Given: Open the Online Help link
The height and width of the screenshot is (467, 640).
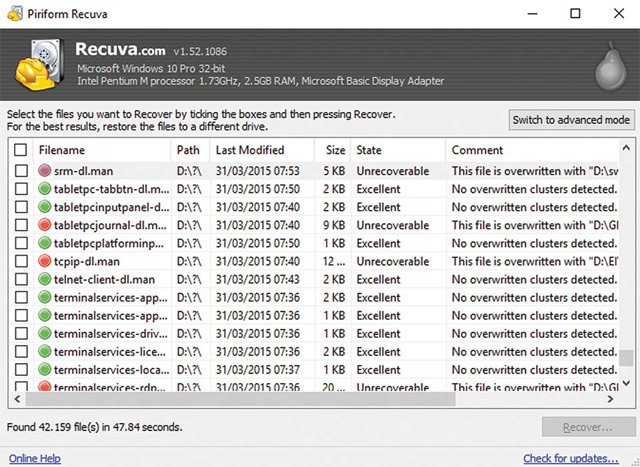Looking at the screenshot, I should click(x=35, y=458).
